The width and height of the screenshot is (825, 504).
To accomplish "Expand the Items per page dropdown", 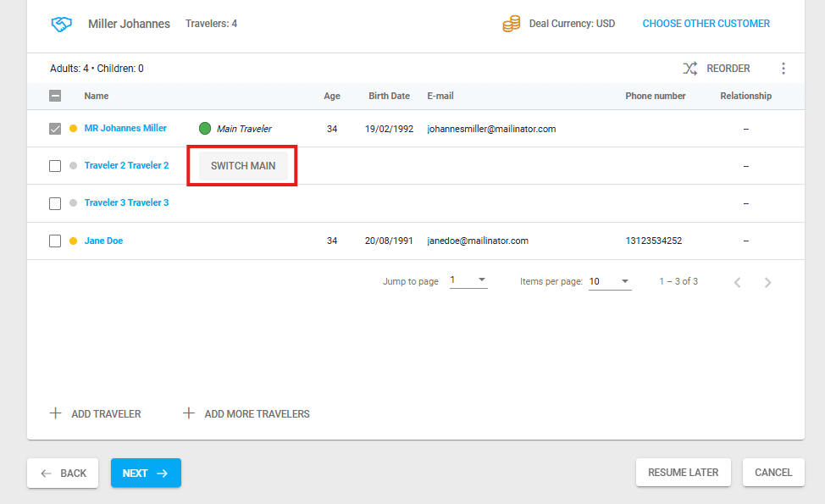I will pyautogui.click(x=610, y=282).
